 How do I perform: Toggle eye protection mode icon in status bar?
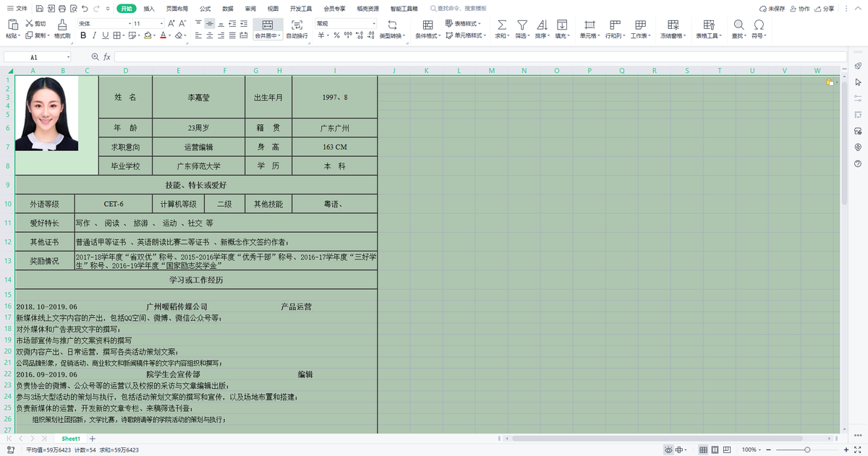pos(668,449)
